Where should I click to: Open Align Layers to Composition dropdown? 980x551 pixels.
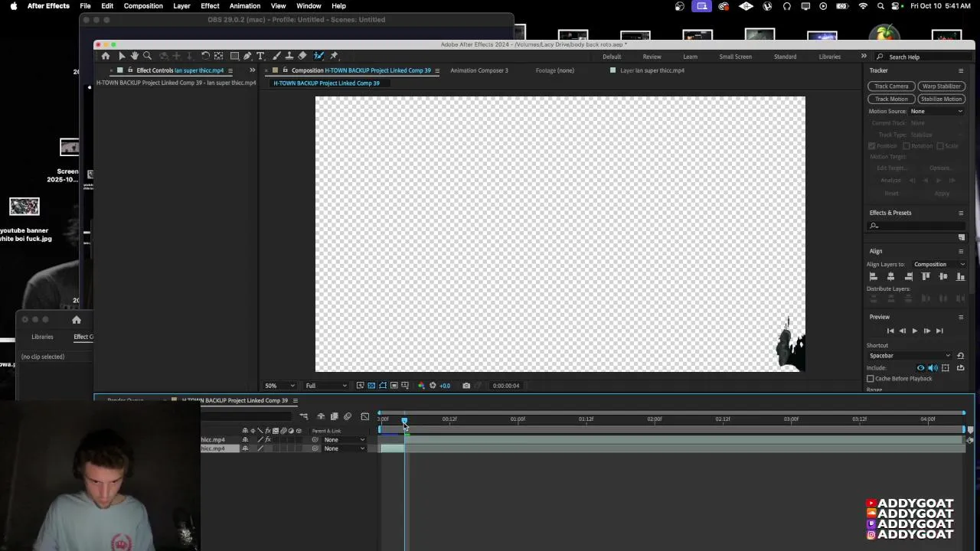[x=939, y=264]
